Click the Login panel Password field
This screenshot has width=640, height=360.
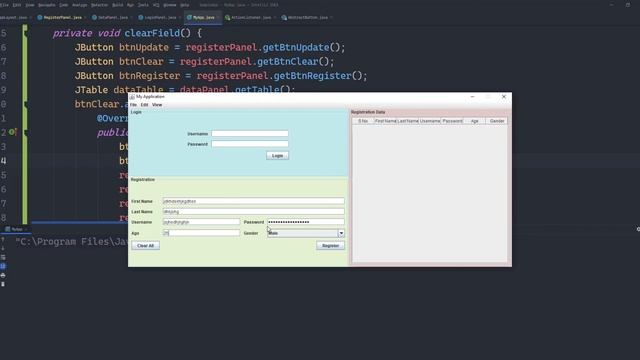[250, 144]
